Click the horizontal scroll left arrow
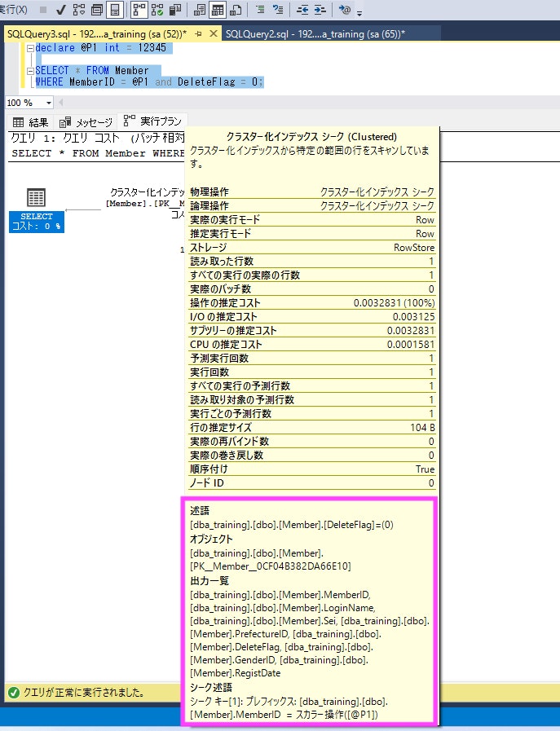This screenshot has height=731, width=560. coord(60,102)
